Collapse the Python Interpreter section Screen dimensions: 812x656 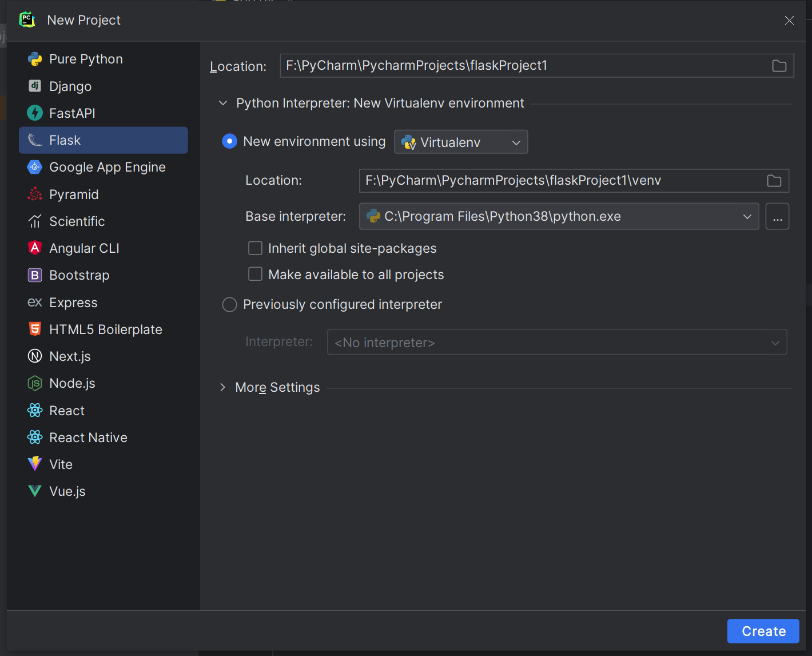[223, 103]
